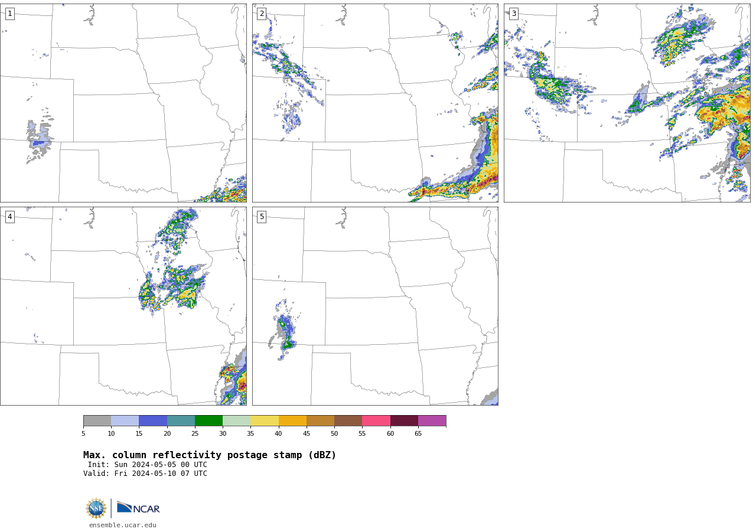The width and height of the screenshot is (756, 532).
Task: Click the Valid: Fri 2024-05-10 07 UTC line
Action: [145, 474]
